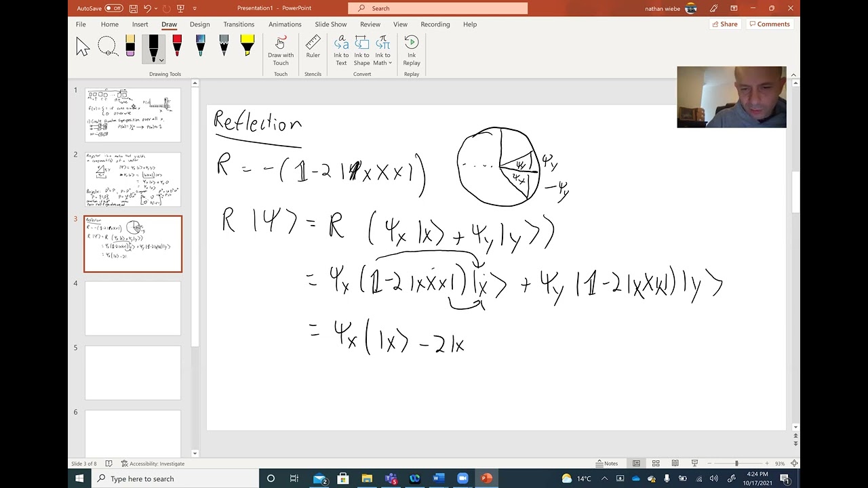Convert Ink to Text
The height and width of the screenshot is (488, 868).
[341, 51]
